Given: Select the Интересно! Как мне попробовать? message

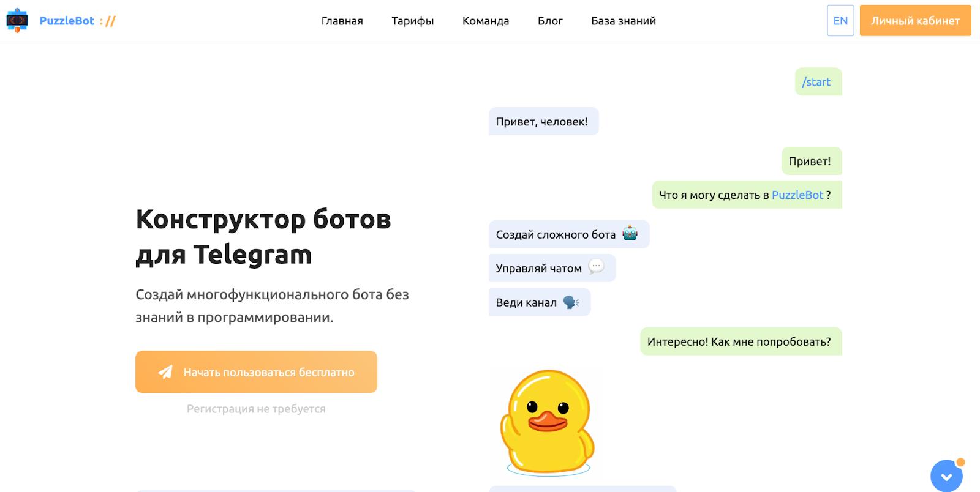Looking at the screenshot, I should tap(739, 341).
